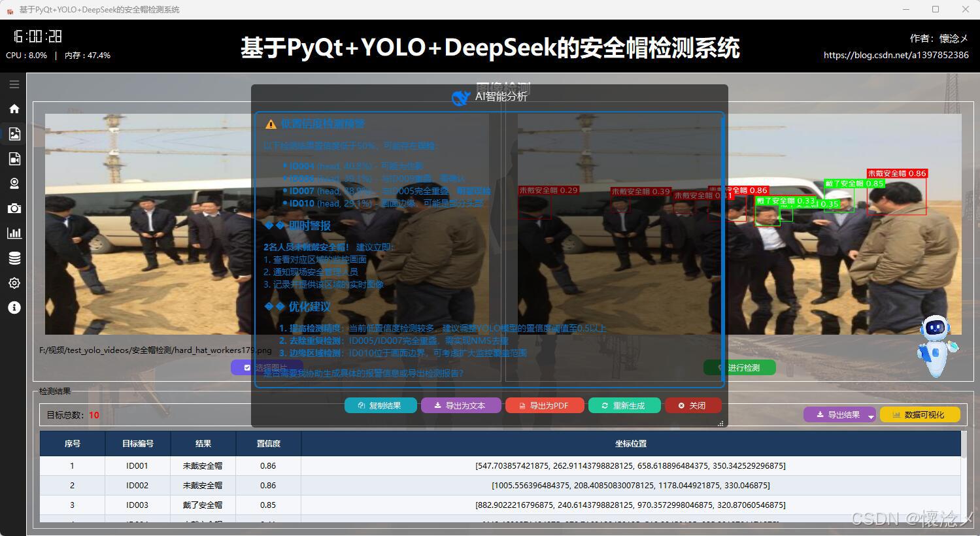Grab the dialog resize grip at corner
This screenshot has width=980, height=536.
pos(721,424)
